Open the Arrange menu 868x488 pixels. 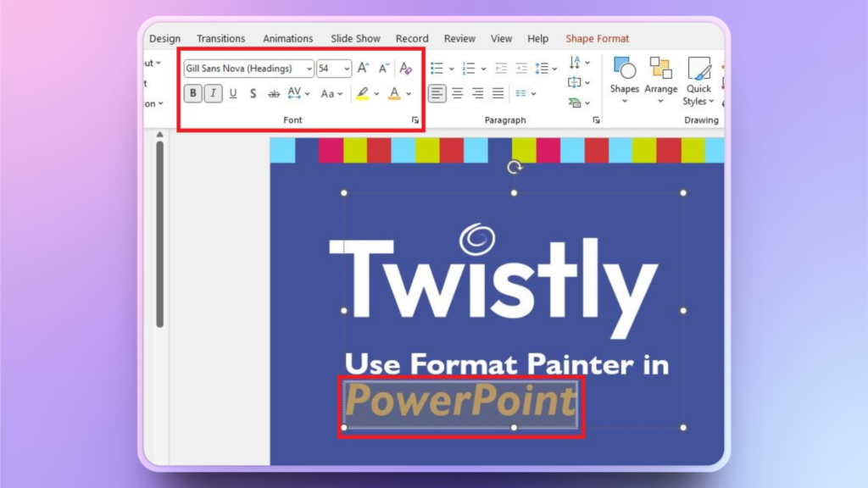coord(660,80)
